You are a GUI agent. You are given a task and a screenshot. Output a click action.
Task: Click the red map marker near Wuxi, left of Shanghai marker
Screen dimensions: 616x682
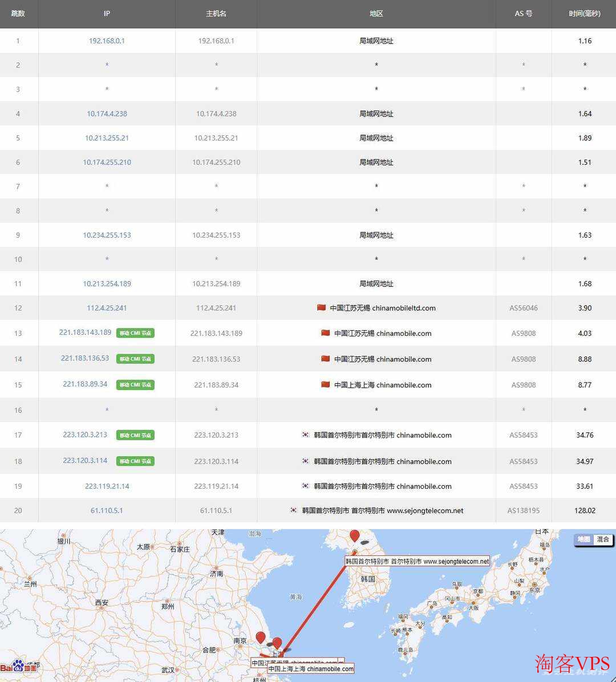click(x=261, y=638)
